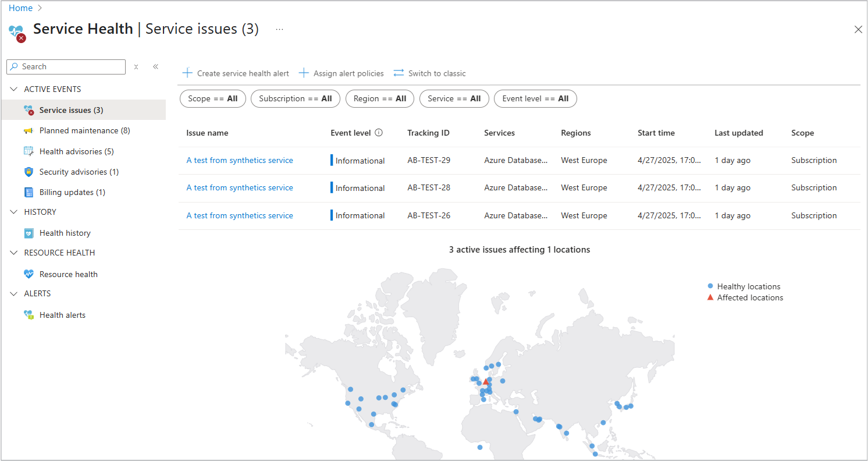Click the Security advisories shield icon
This screenshot has height=461, width=868.
tap(29, 172)
